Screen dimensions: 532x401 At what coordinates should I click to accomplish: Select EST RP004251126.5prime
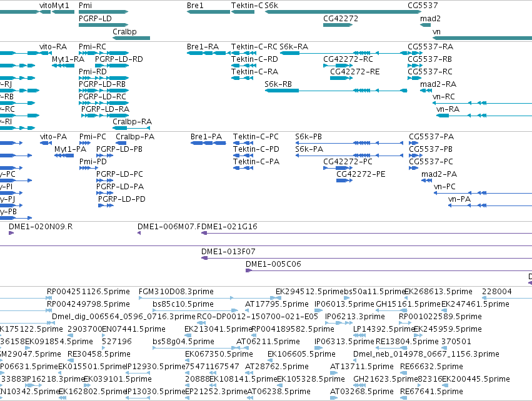[88, 292]
